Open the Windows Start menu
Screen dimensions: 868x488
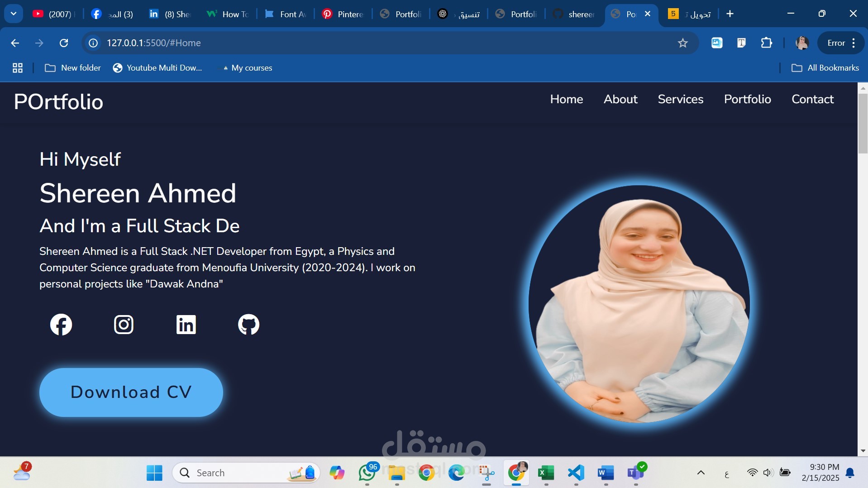point(154,473)
